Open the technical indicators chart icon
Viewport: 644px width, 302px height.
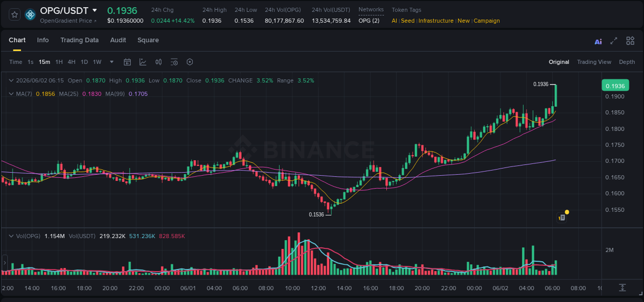click(143, 62)
